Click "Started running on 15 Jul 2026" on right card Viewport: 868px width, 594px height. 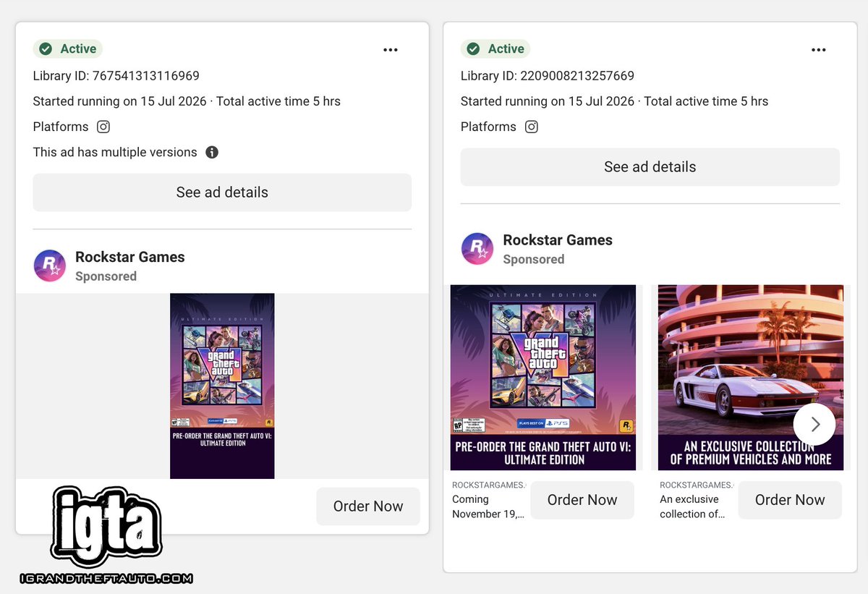coord(548,101)
